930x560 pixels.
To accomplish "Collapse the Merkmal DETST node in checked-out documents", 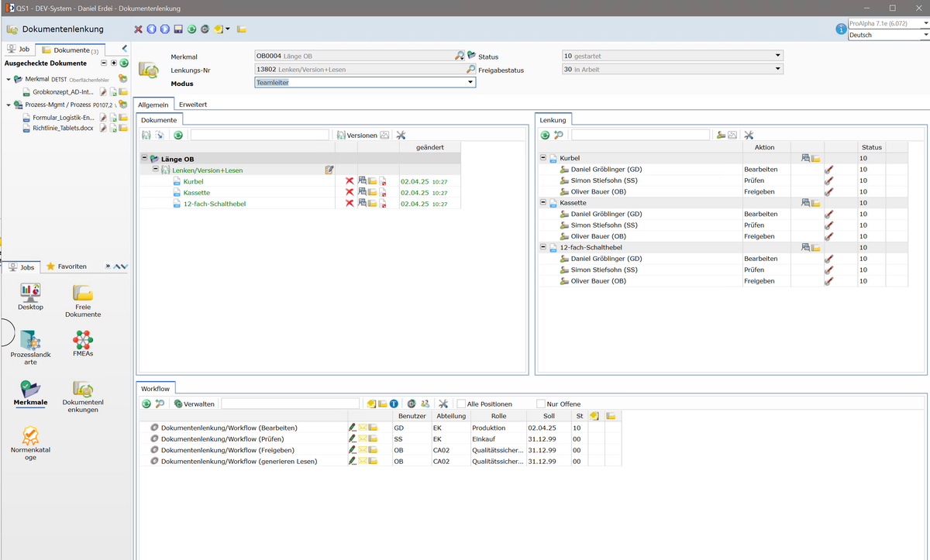I will click(x=9, y=79).
